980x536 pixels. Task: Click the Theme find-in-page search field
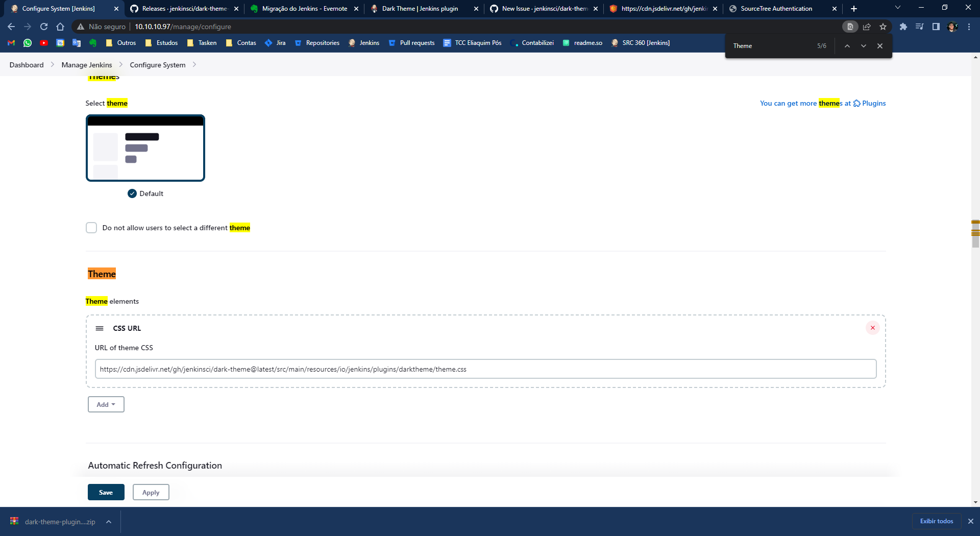pyautogui.click(x=771, y=46)
